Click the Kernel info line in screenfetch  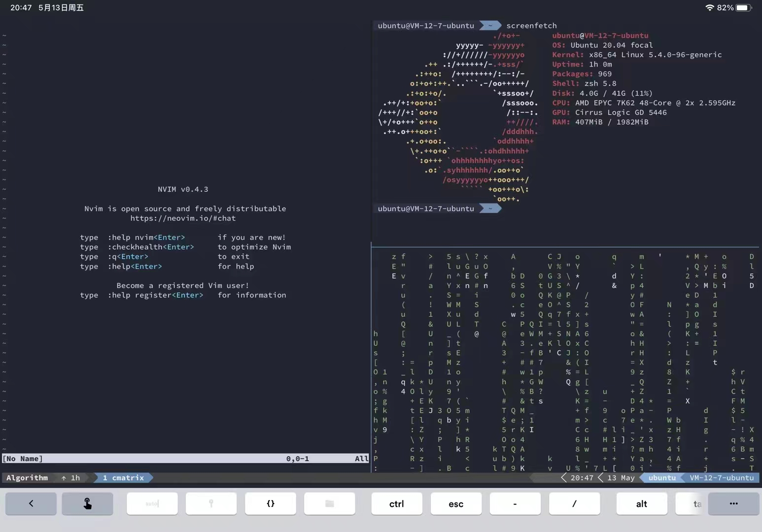pyautogui.click(x=637, y=55)
